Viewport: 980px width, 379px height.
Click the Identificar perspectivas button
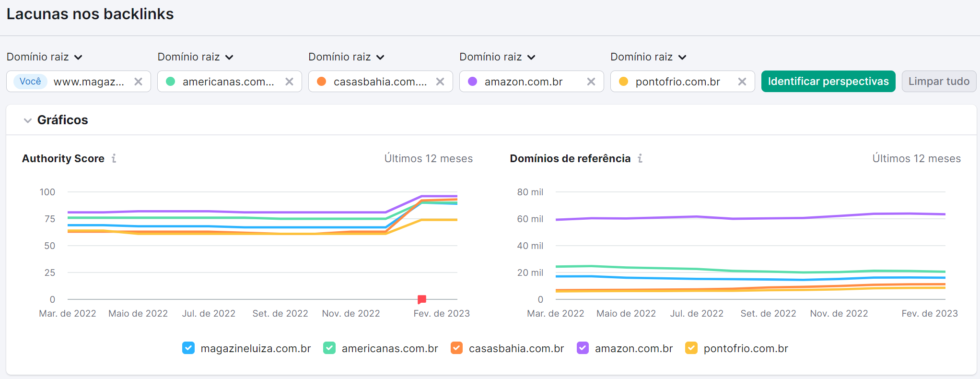click(x=828, y=81)
